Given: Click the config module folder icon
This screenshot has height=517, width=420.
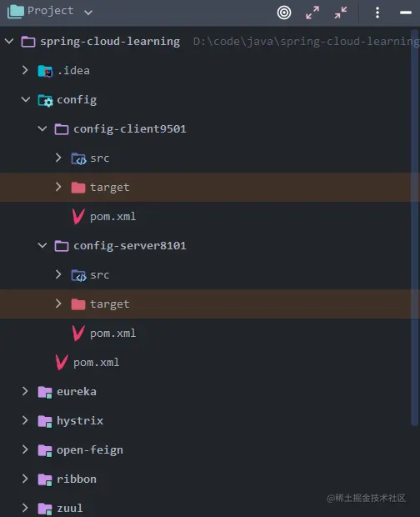Looking at the screenshot, I should pyautogui.click(x=45, y=100).
